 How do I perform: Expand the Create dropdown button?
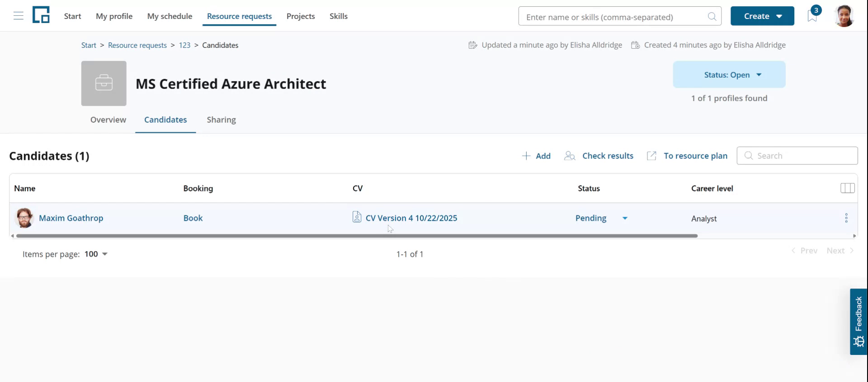[x=762, y=16]
